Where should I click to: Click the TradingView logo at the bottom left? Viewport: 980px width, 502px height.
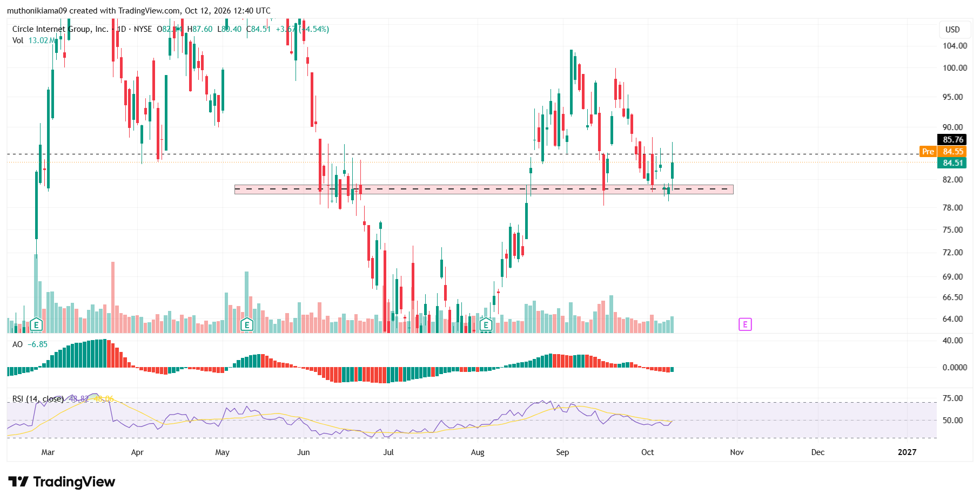tap(62, 481)
